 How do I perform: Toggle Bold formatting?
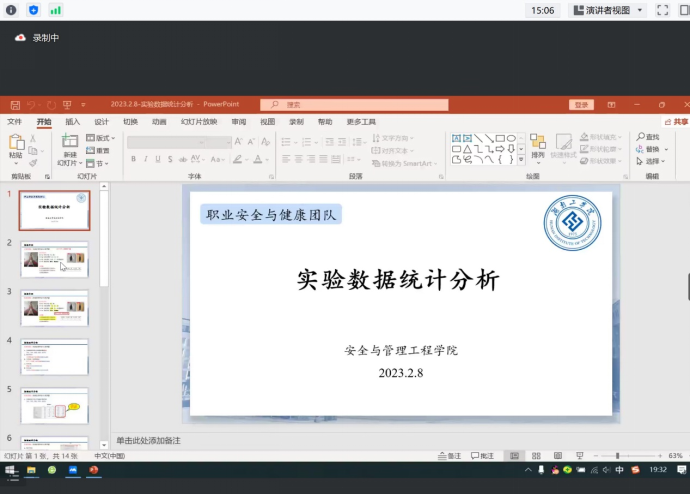pyautogui.click(x=132, y=159)
